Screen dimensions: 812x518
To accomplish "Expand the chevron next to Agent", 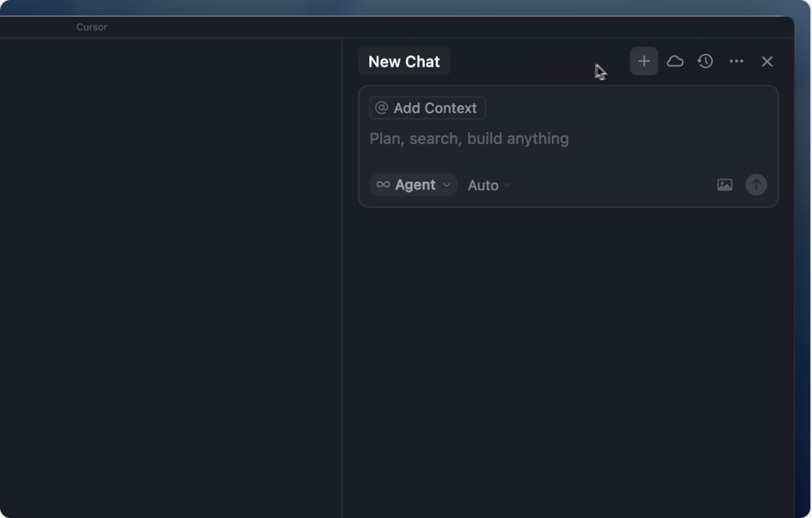I will 447,185.
